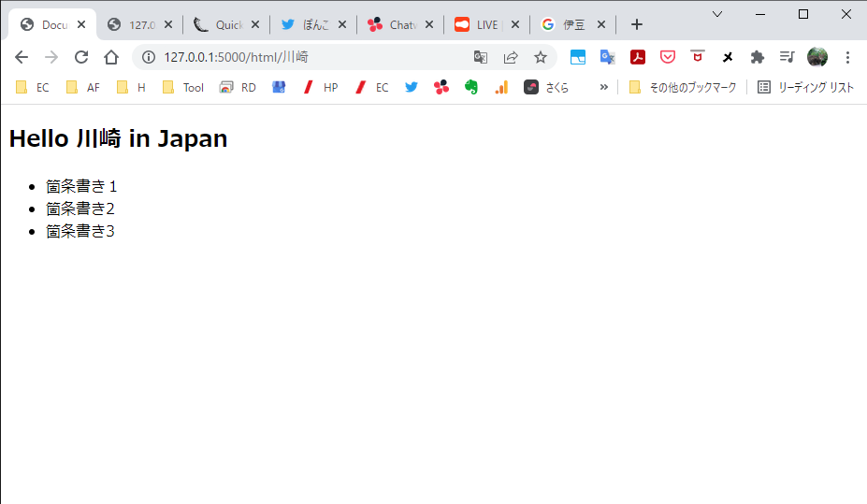This screenshot has height=504, width=867.
Task: Open the Extensions puzzle piece menu
Action: click(758, 57)
